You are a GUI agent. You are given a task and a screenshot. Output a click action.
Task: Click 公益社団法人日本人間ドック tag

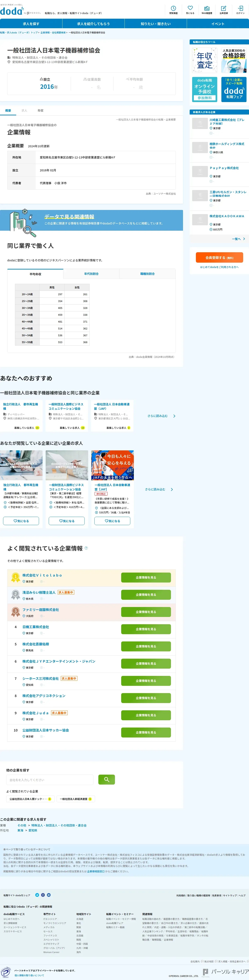(31, 799)
